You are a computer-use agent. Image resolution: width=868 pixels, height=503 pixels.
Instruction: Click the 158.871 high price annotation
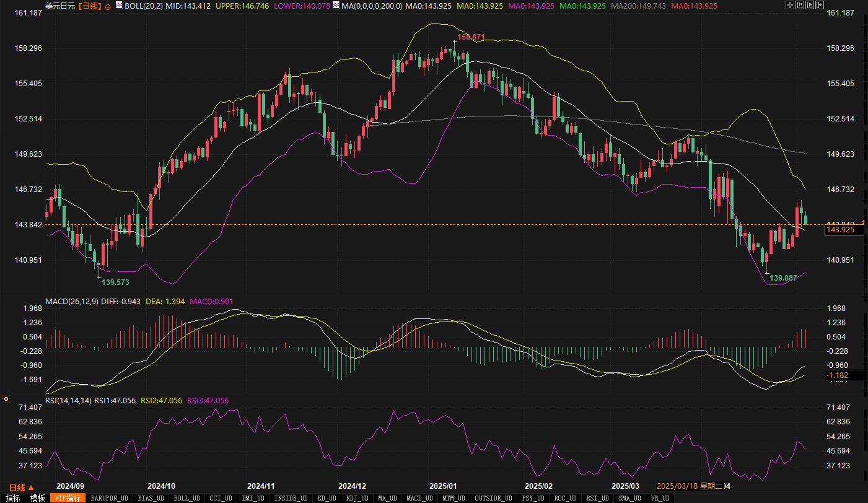coord(470,37)
